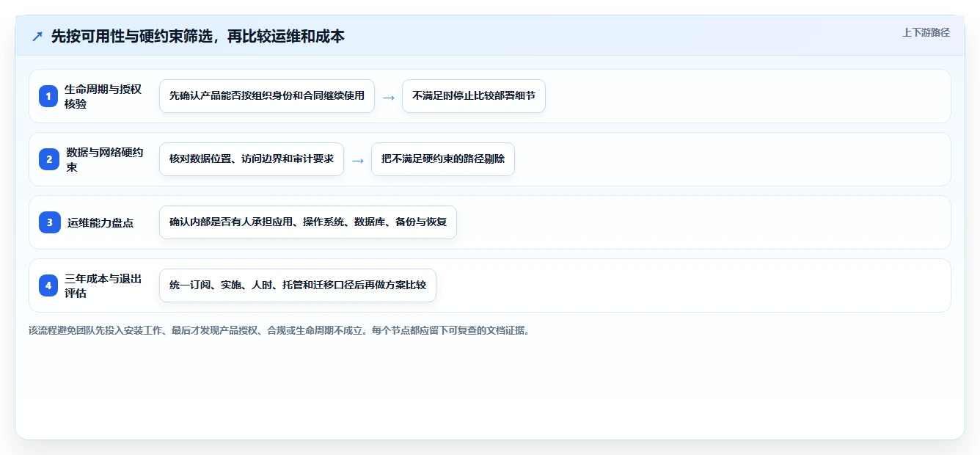Image resolution: width=980 pixels, height=455 pixels.
Task: Click the 确认内部是否有人承担应用 box
Action: click(x=308, y=222)
